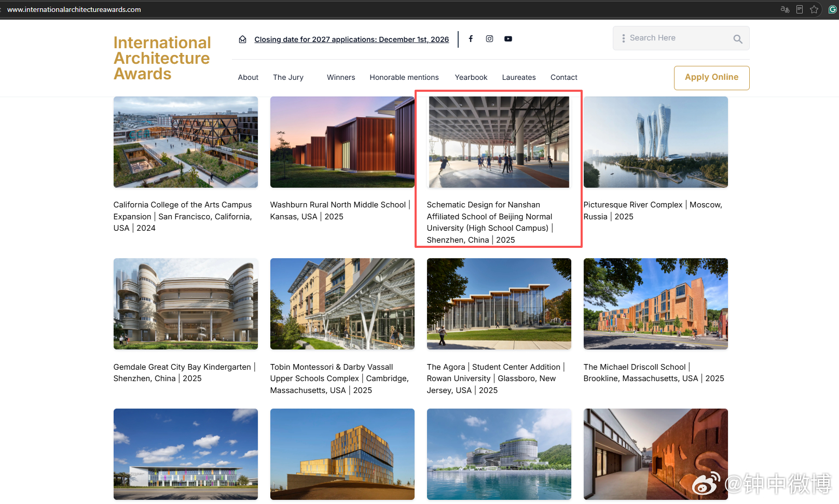839x504 pixels.
Task: Click the waterfront green-roof building thumbnail
Action: 499,454
